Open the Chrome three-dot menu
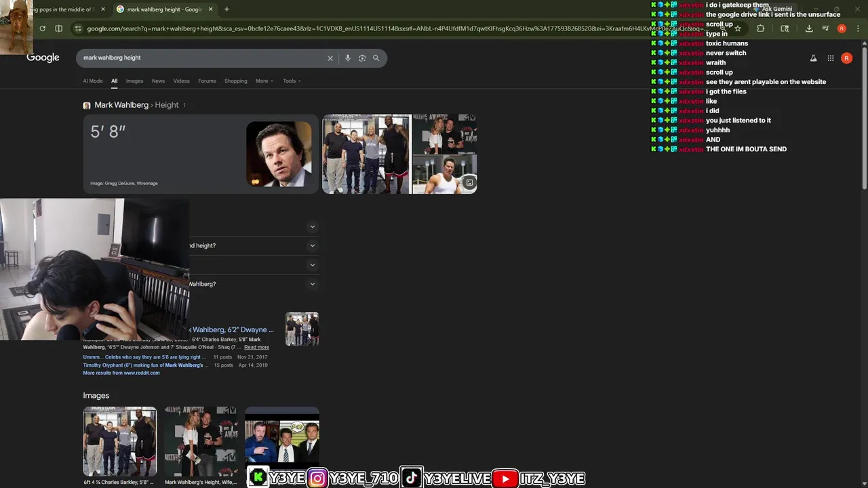 tap(858, 28)
